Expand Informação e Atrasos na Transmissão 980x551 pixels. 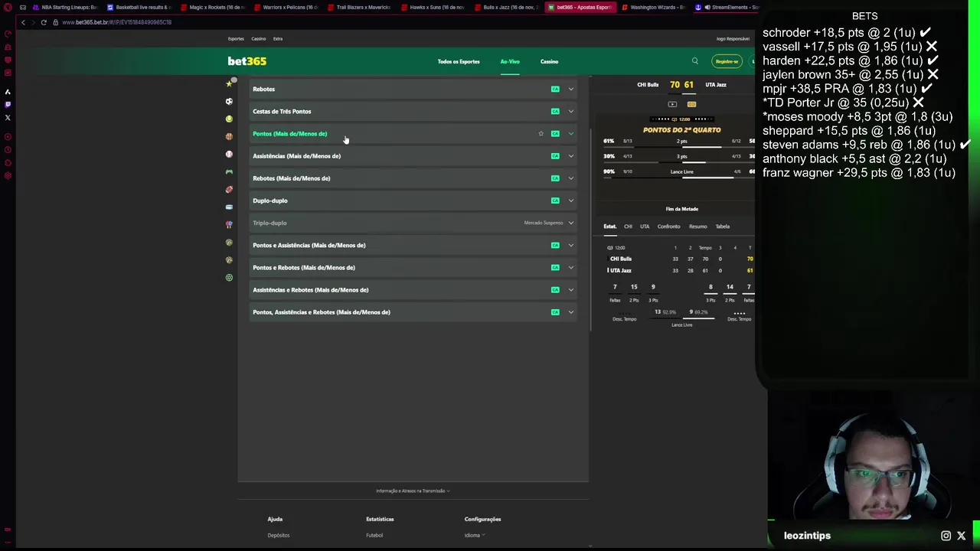coord(413,491)
